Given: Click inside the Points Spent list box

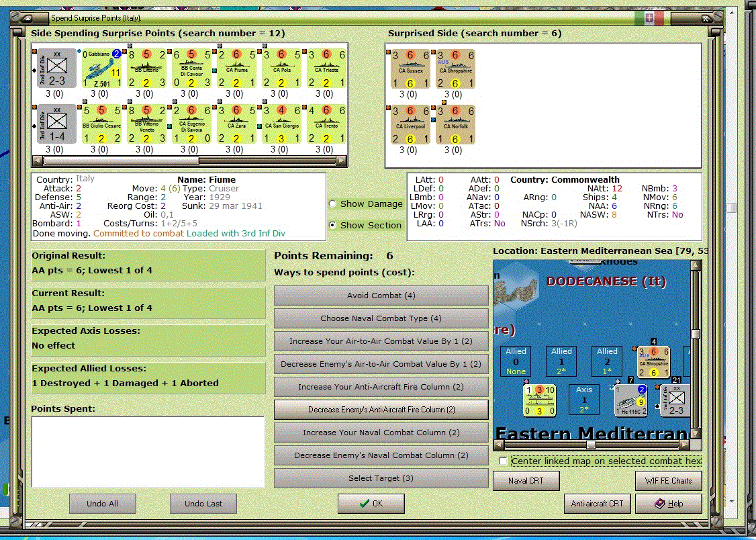Looking at the screenshot, I should tap(148, 452).
